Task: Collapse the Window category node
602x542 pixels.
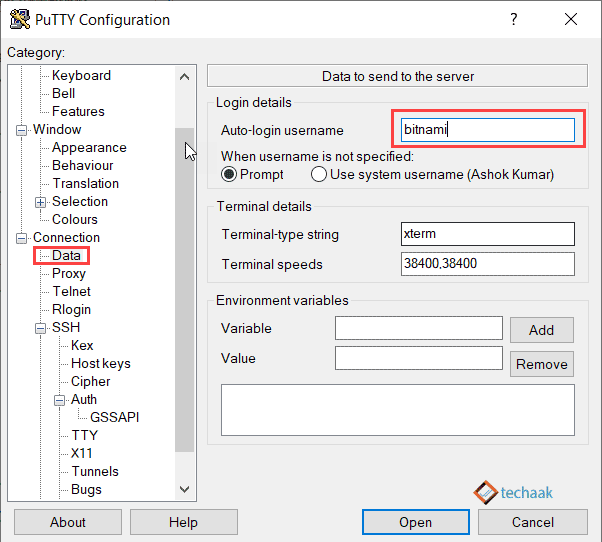Action: (22, 131)
